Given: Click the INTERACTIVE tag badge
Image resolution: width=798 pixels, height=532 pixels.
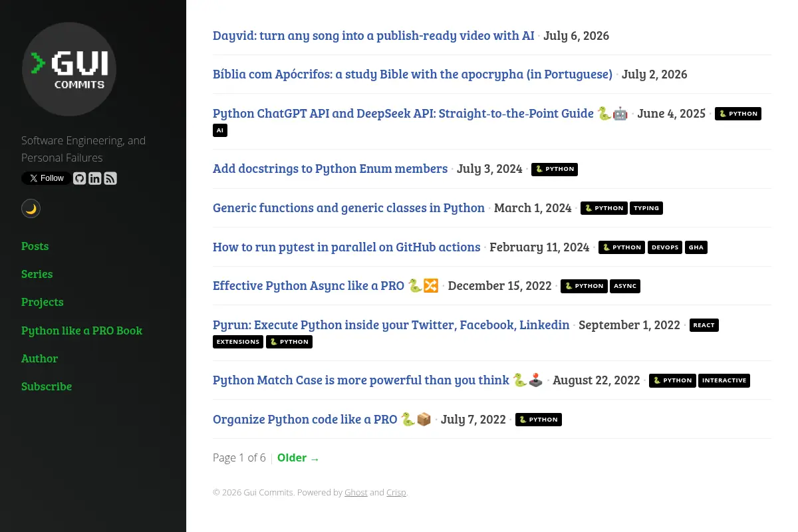Looking at the screenshot, I should [x=724, y=380].
